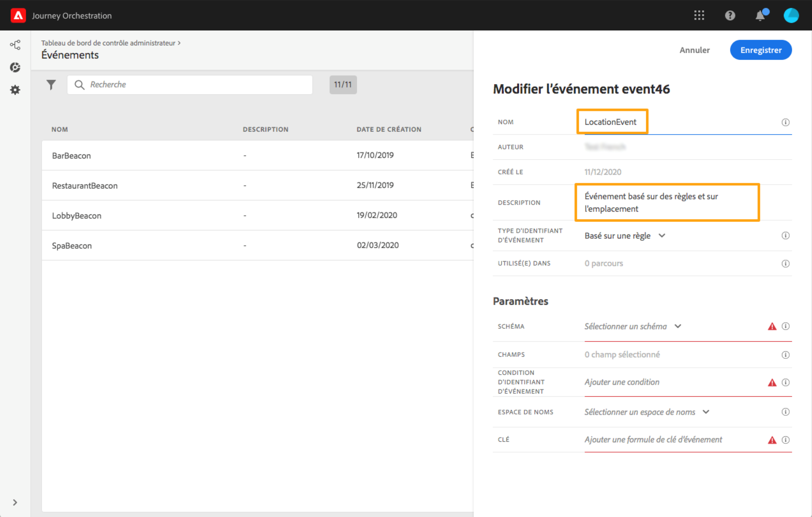The width and height of the screenshot is (812, 517).
Task: Click the info icon in the Clé row
Action: (785, 440)
